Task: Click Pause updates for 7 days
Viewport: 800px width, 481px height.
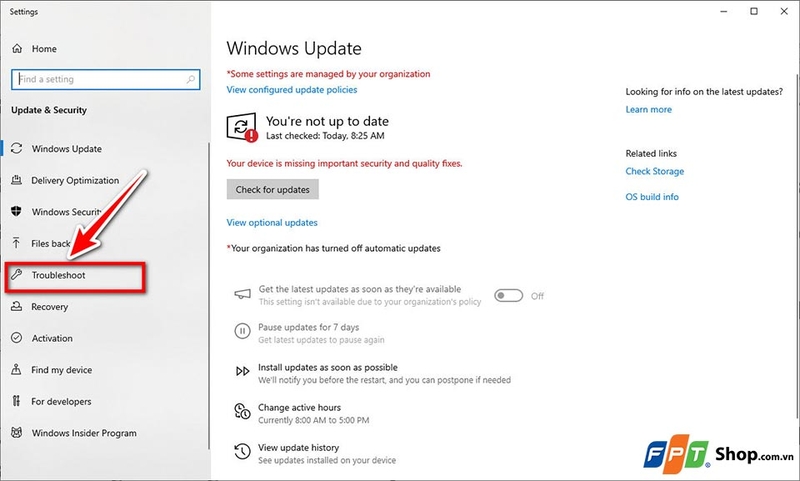Action: pos(308,327)
